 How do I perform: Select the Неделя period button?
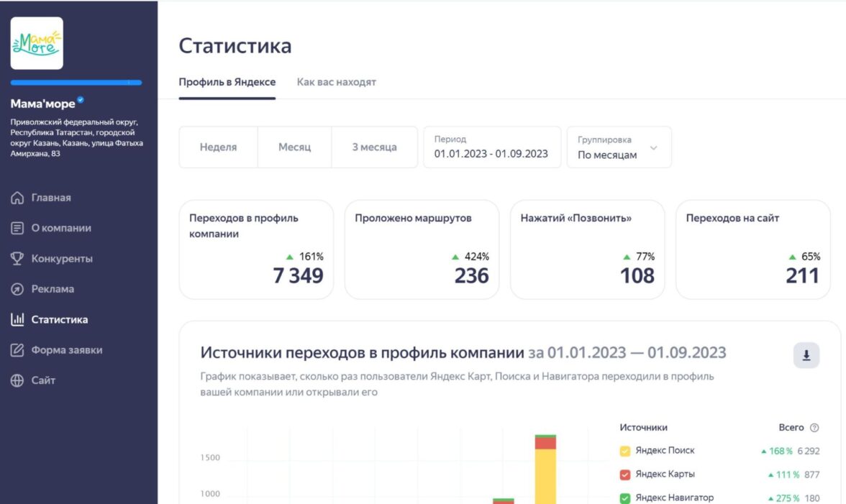point(218,147)
